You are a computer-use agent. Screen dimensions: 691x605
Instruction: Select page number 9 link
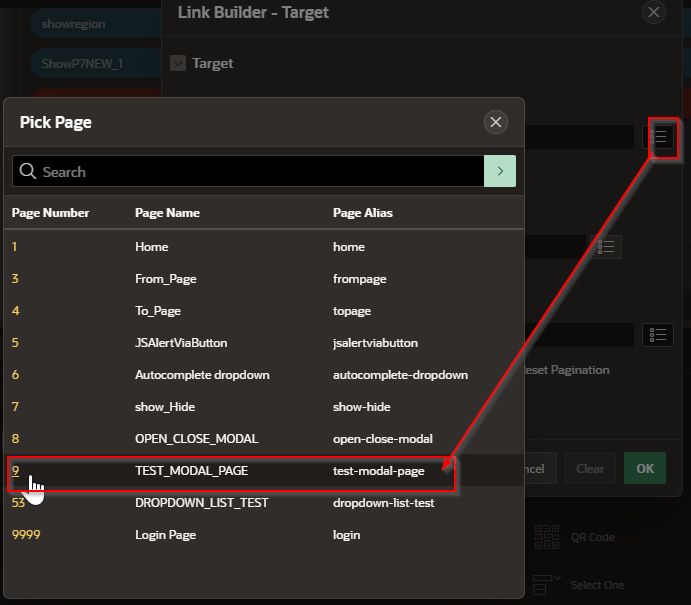[x=15, y=471]
